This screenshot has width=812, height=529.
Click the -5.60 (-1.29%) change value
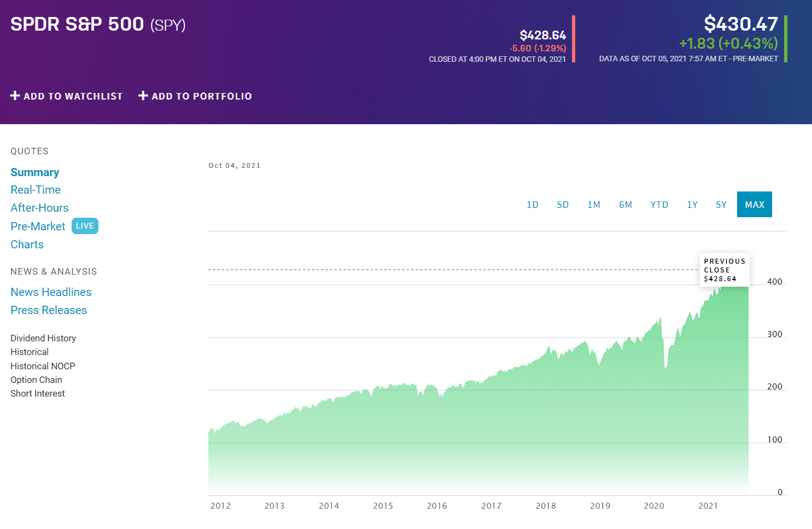tap(538, 48)
